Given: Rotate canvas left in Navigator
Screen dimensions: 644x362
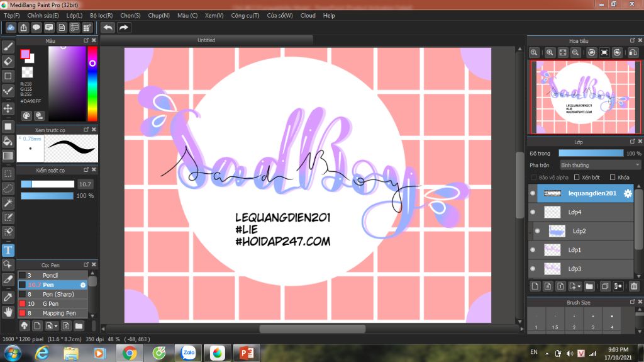Looking at the screenshot, I should tap(591, 52).
